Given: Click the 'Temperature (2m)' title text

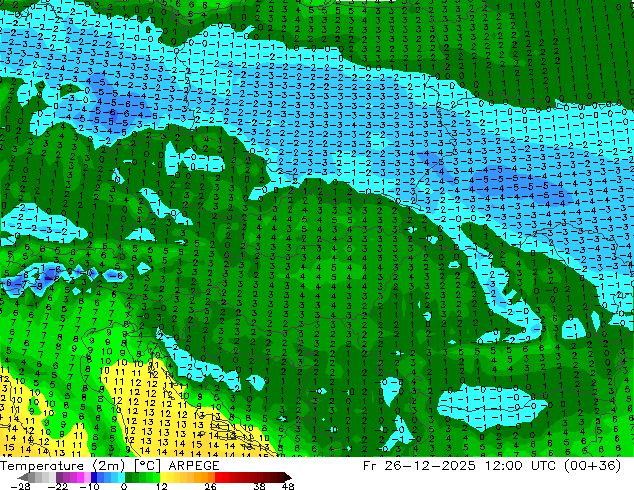Looking at the screenshot, I should click(x=62, y=466).
